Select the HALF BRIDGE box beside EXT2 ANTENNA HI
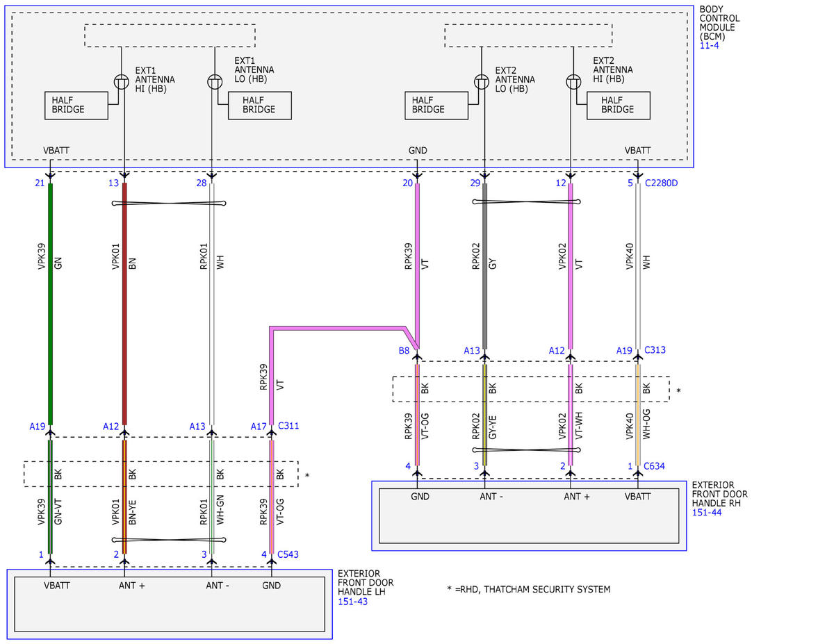834x644 pixels. click(619, 105)
